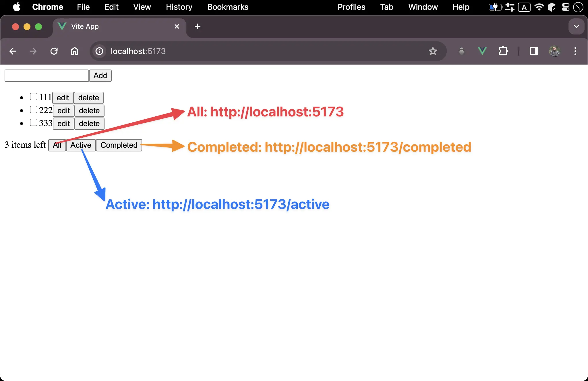Viewport: 588px width, 381px height.
Task: Go to the home page icon
Action: (75, 51)
